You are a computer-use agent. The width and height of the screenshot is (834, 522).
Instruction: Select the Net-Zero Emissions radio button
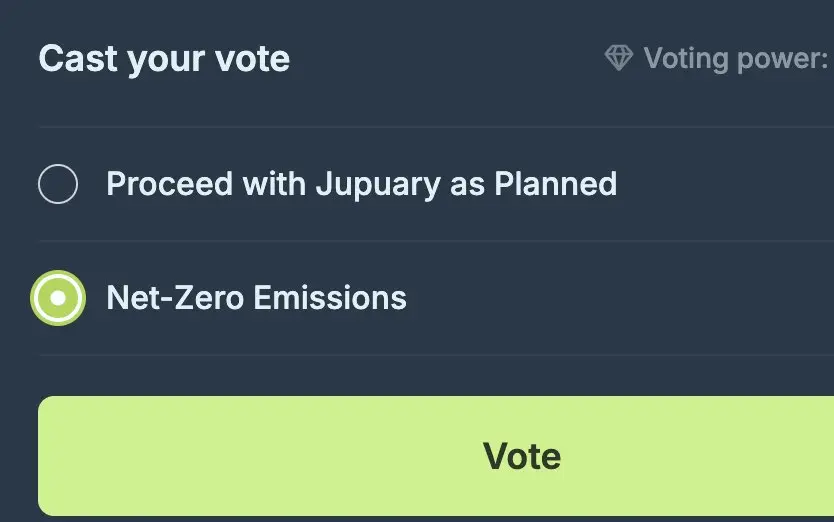pos(58,298)
